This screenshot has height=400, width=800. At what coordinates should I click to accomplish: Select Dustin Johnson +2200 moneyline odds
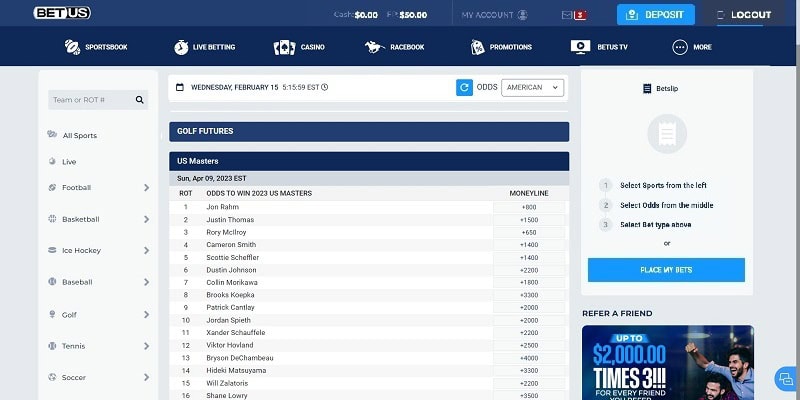(529, 270)
